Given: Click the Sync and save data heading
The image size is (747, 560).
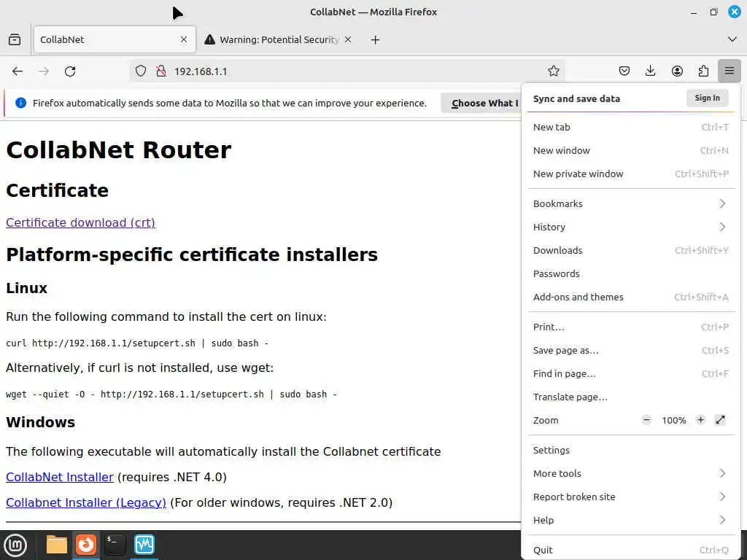Looking at the screenshot, I should pos(576,99).
